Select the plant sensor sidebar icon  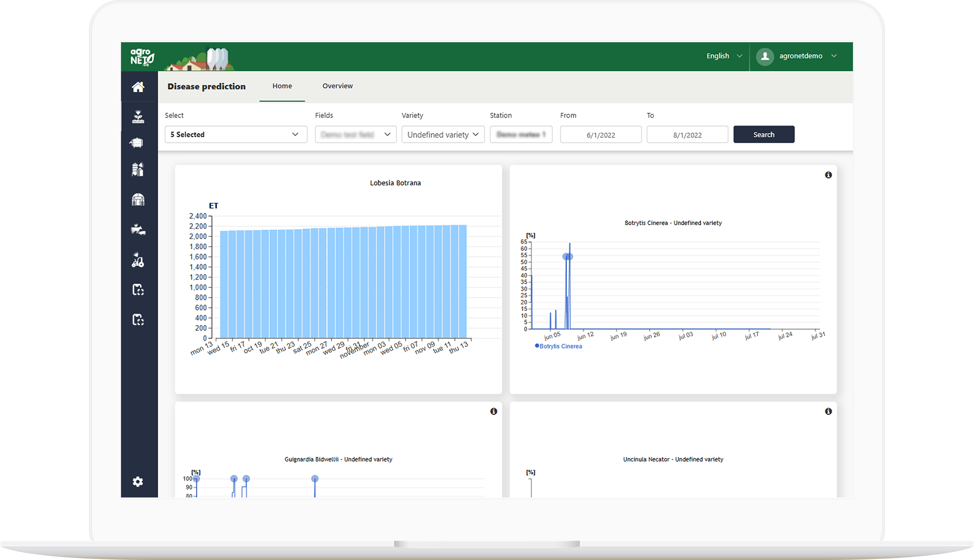138,117
